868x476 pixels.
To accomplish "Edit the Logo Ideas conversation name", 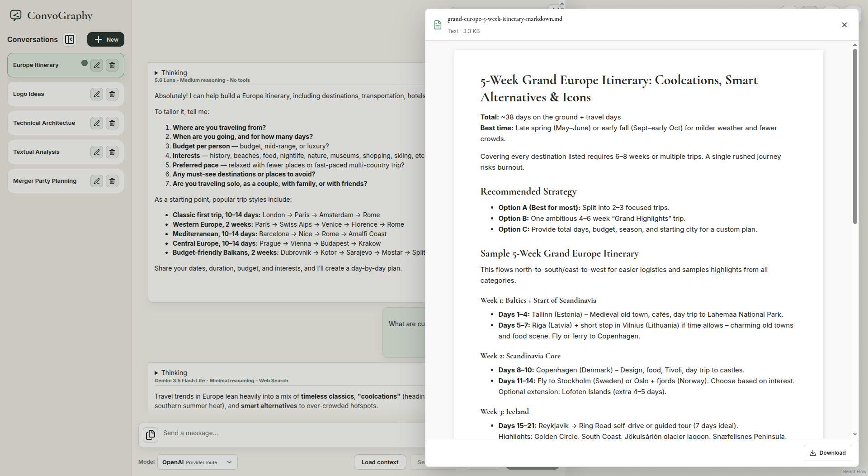I will coord(97,94).
